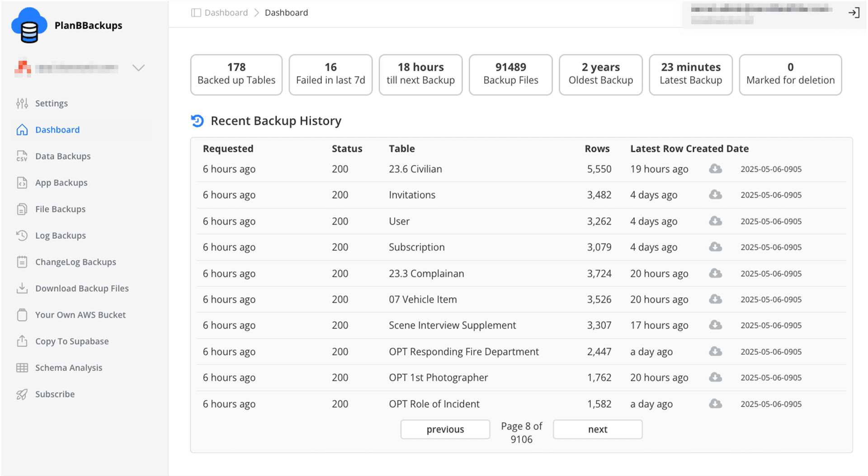The width and height of the screenshot is (868, 476).
Task: Download the 23.6 Civilian backup via cloud icon
Action: coord(715,169)
